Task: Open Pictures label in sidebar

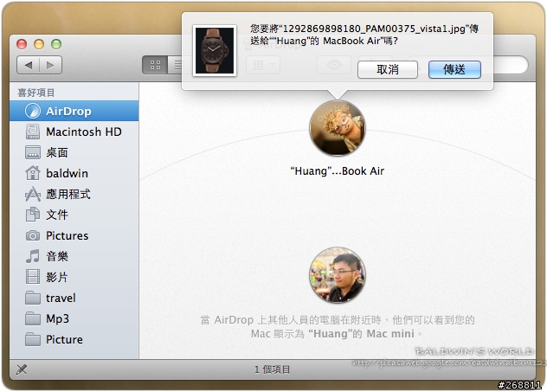Action: 67,235
